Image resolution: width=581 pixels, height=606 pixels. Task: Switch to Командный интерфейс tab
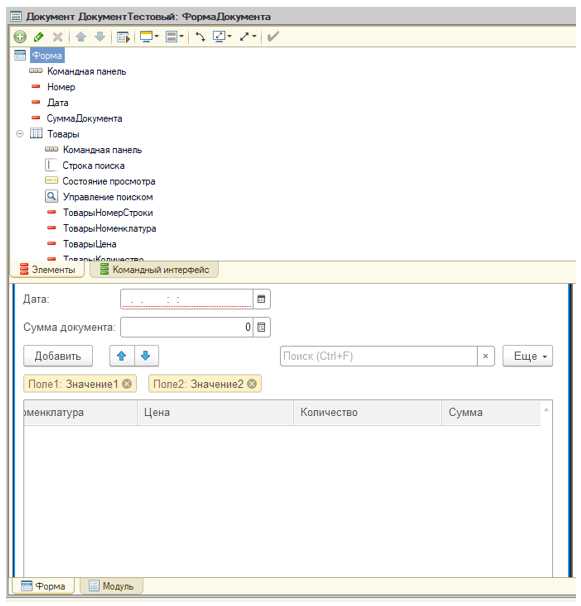coord(155,270)
